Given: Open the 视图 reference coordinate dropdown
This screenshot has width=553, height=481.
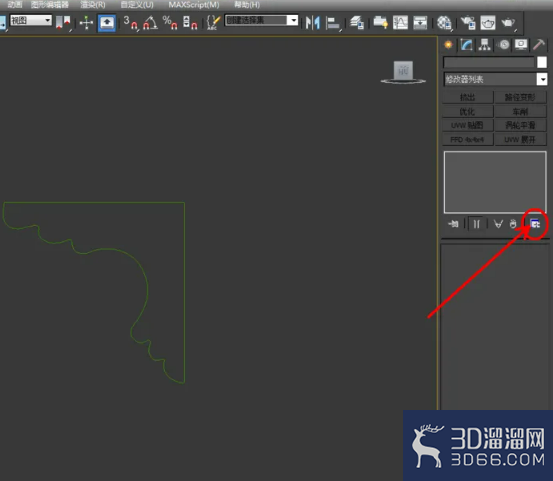Looking at the screenshot, I should (x=31, y=20).
